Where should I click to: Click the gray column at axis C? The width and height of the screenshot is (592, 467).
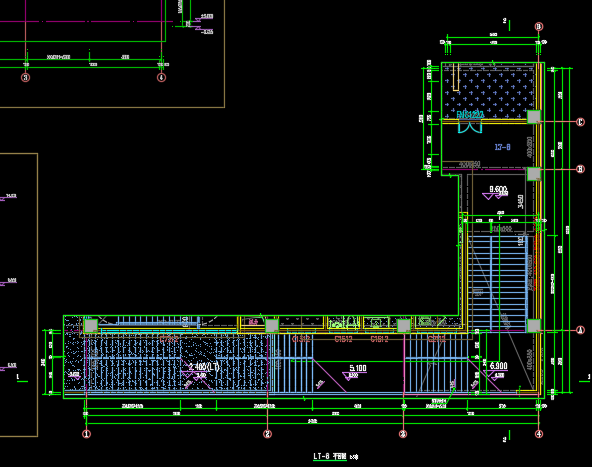[x=533, y=117]
